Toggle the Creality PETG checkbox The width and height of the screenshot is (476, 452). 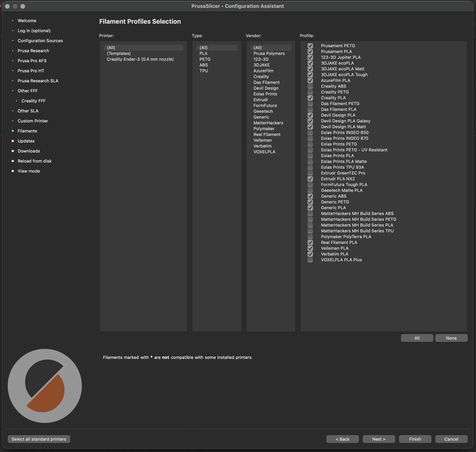(x=310, y=92)
